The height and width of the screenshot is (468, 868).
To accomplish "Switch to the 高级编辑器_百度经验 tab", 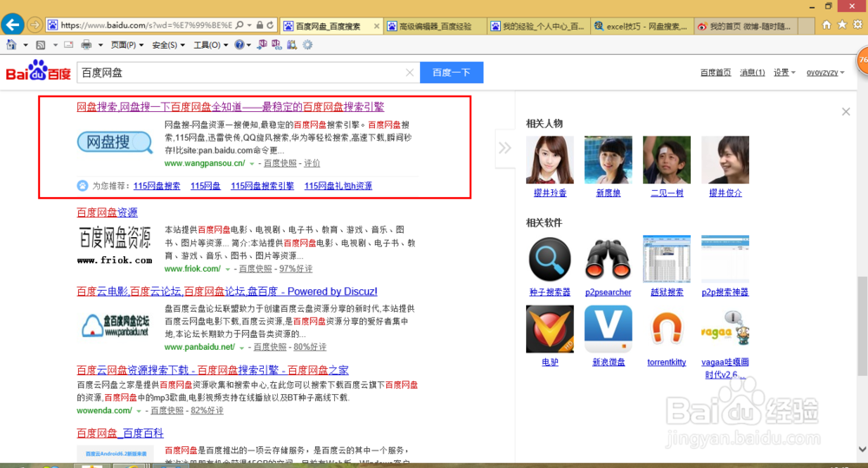I will [x=435, y=26].
